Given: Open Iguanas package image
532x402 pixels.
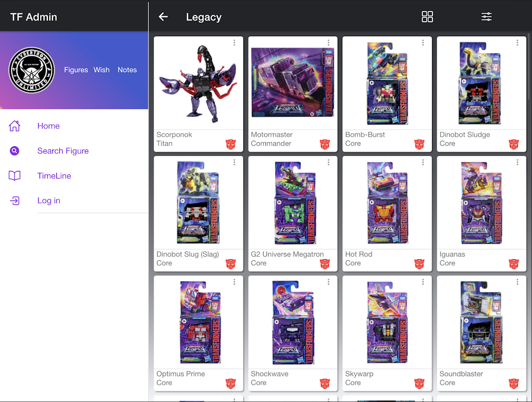Looking at the screenshot, I should pyautogui.click(x=481, y=203).
